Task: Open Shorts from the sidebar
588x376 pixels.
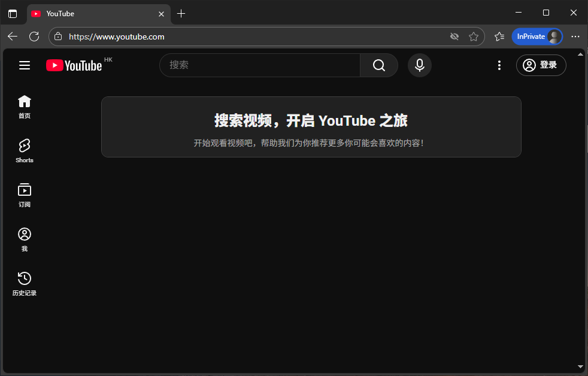Action: (24, 150)
